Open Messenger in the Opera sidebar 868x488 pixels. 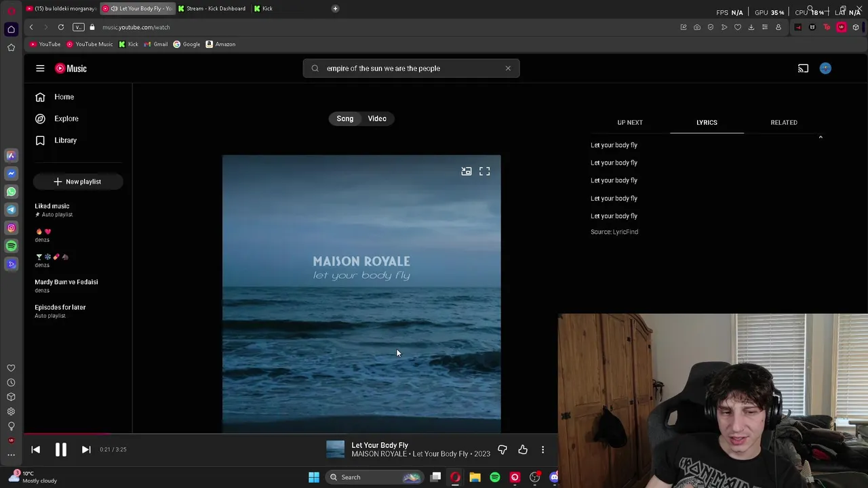pyautogui.click(x=11, y=174)
